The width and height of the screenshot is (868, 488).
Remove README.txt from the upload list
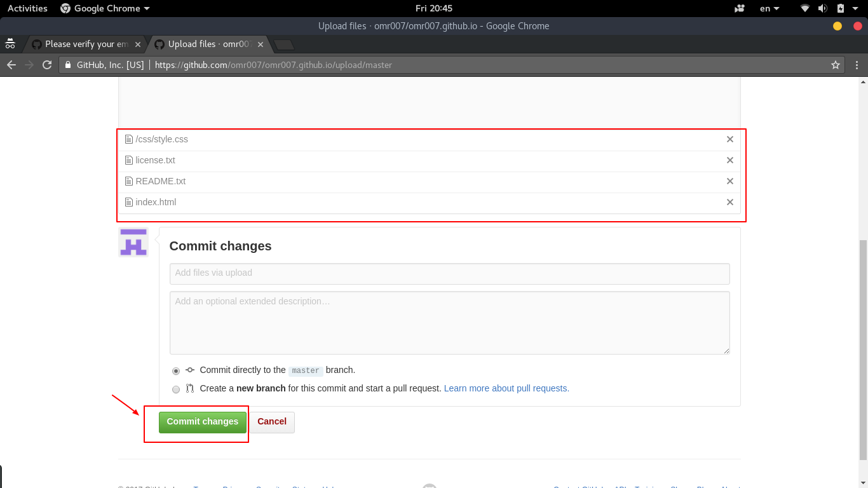click(729, 181)
